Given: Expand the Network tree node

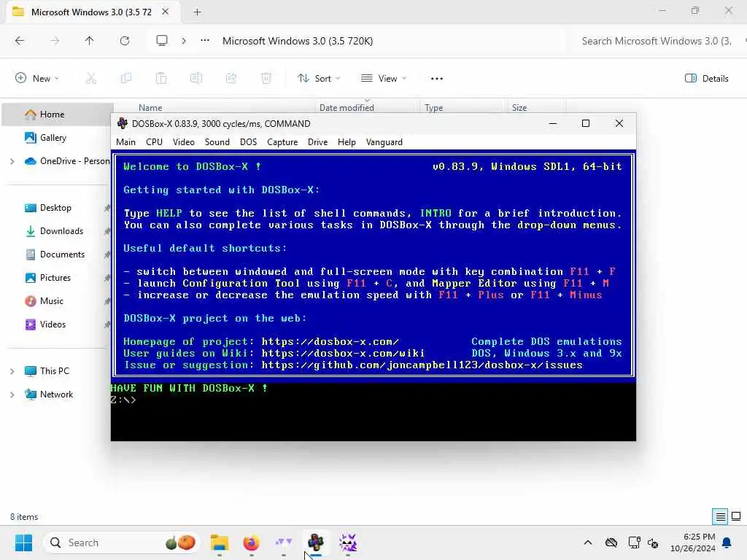Looking at the screenshot, I should pos(12,394).
